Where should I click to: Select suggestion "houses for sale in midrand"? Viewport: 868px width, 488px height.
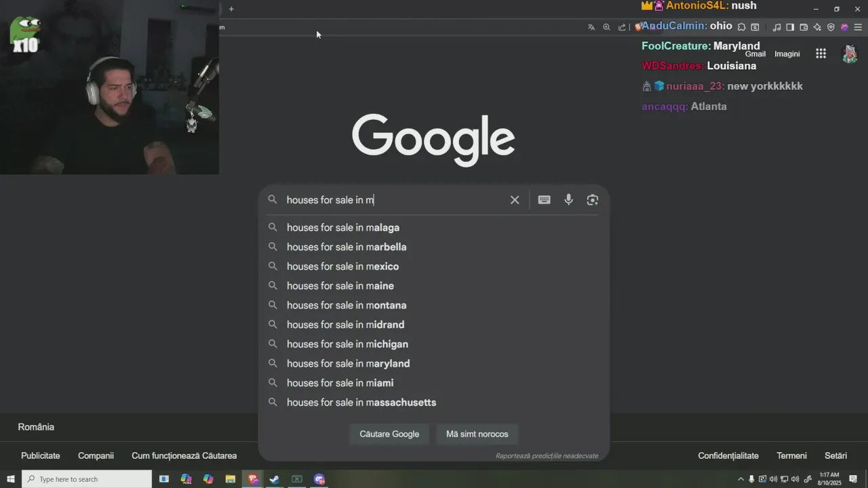pyautogui.click(x=434, y=325)
